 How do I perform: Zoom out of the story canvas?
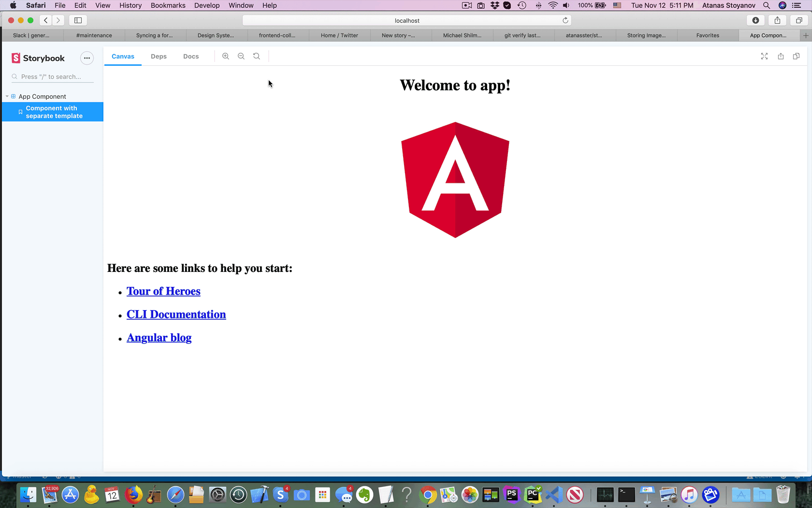point(241,56)
